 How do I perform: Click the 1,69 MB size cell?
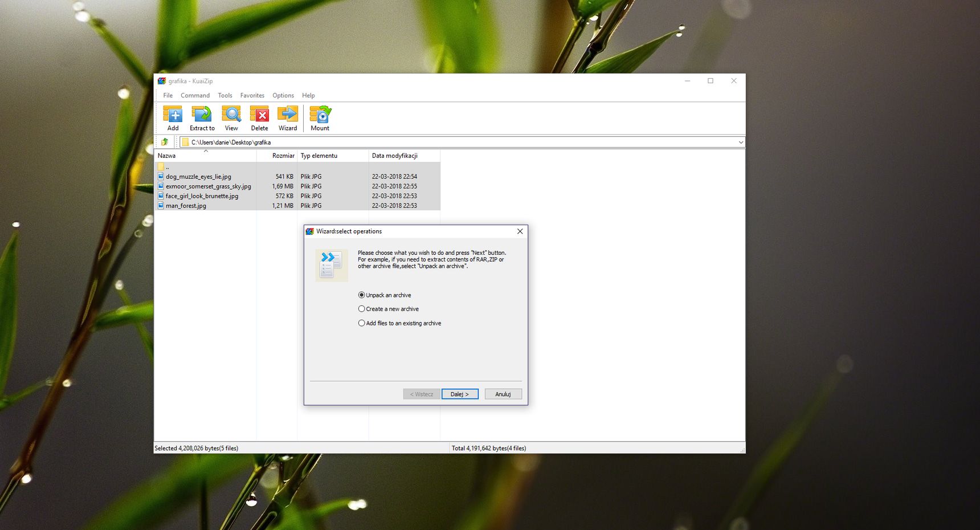click(x=283, y=186)
